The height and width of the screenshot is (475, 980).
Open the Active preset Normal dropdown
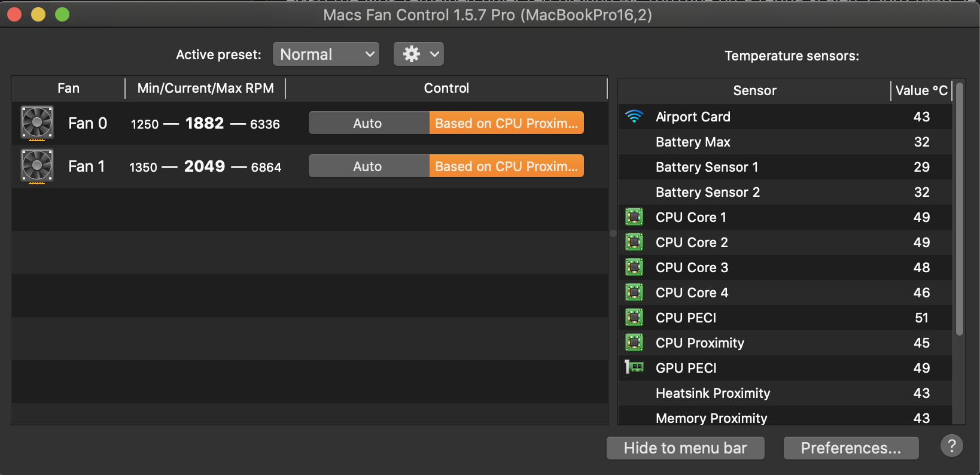326,54
